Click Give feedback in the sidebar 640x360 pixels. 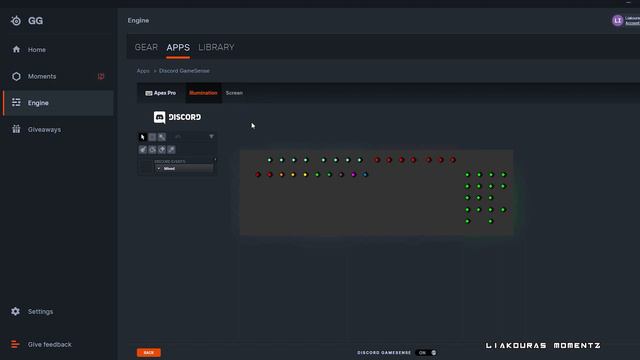coord(41,344)
